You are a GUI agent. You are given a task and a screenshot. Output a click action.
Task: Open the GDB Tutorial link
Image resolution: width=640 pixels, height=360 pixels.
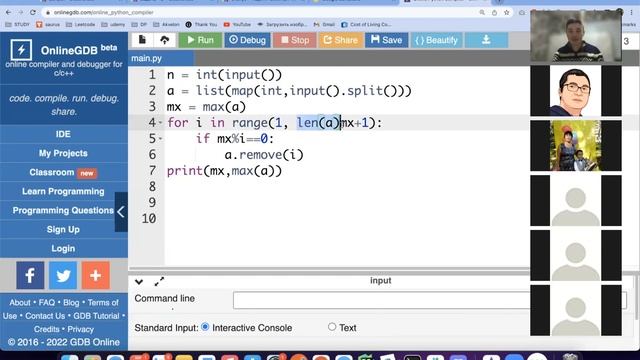pyautogui.click(x=96, y=316)
